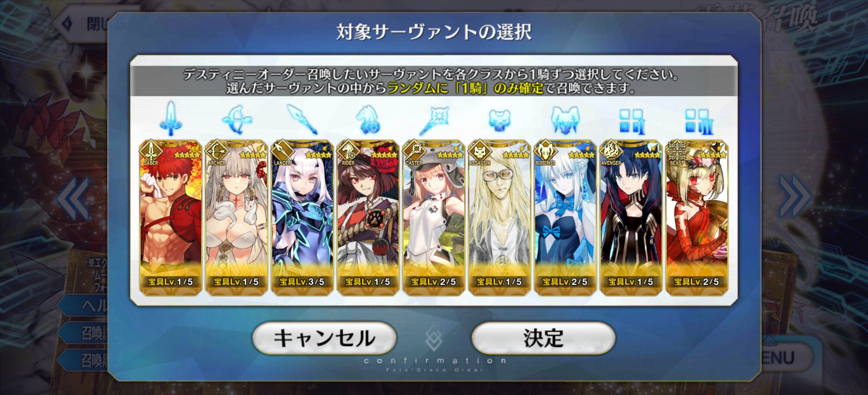868x395 pixels.
Task: Select the Berserker class beast icon
Action: tap(565, 119)
